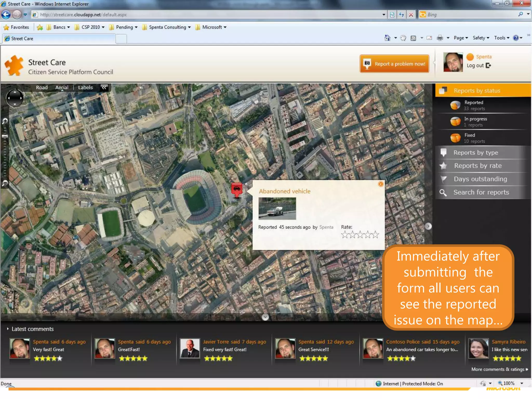
Task: Collapse the map style bar chevrons
Action: [104, 88]
